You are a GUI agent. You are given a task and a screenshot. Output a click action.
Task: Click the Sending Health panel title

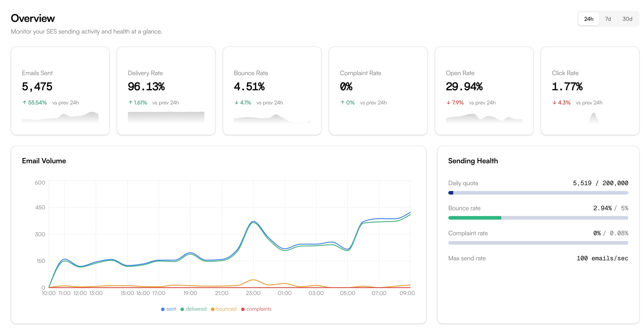473,161
